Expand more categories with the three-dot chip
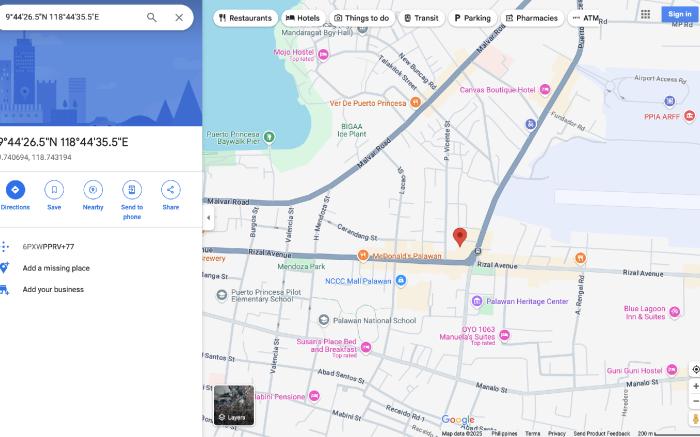700x437 pixels. [576, 18]
